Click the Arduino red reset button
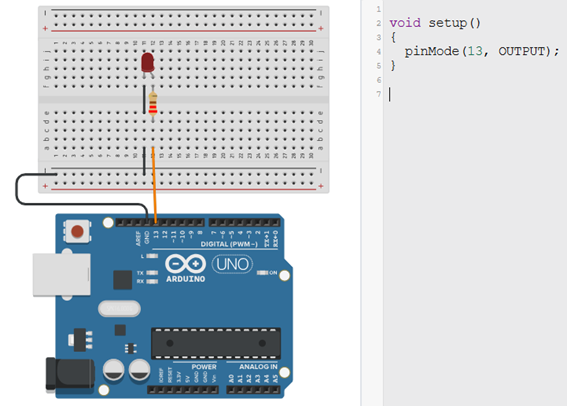567x406 pixels. click(77, 231)
